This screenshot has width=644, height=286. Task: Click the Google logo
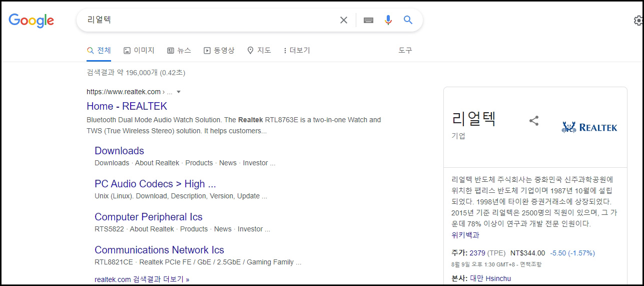pyautogui.click(x=31, y=20)
